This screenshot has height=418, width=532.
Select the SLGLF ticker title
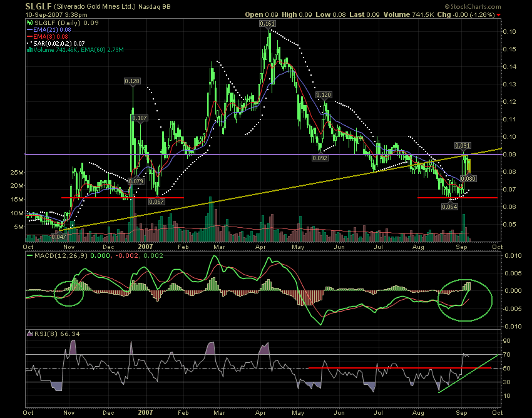pyautogui.click(x=38, y=6)
